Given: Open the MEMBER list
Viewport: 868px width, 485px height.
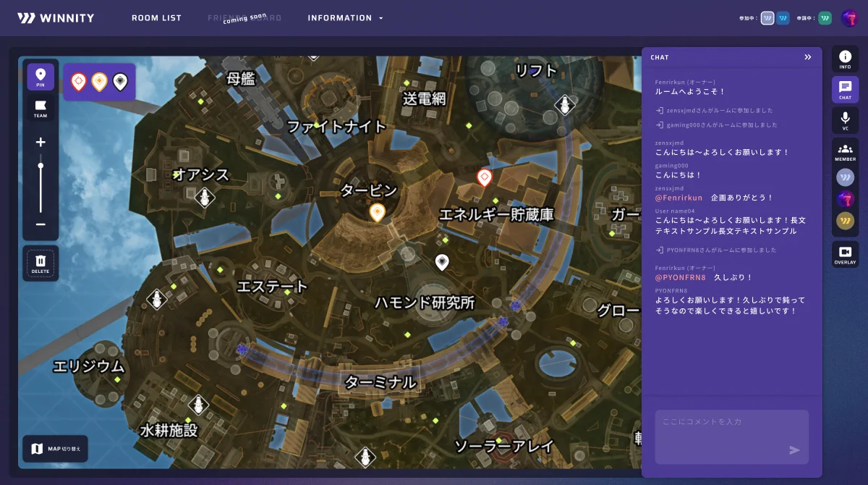Looking at the screenshot, I should coord(845,151).
